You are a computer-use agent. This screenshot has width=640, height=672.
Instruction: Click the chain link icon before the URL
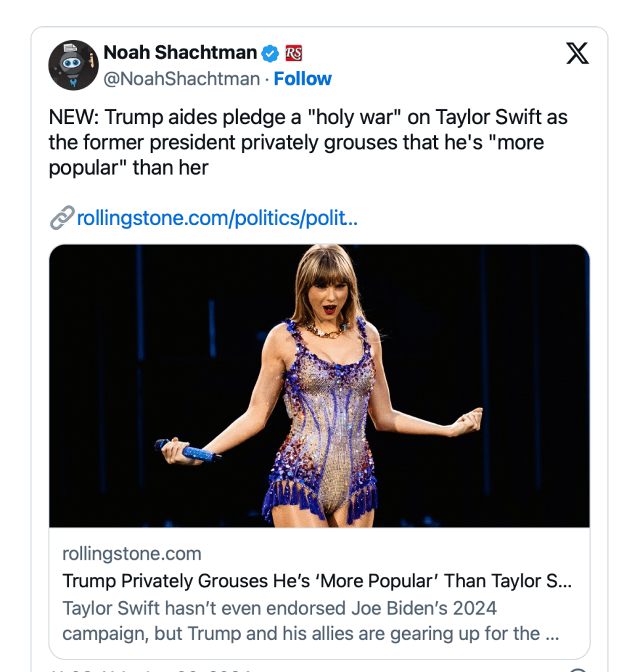click(61, 218)
